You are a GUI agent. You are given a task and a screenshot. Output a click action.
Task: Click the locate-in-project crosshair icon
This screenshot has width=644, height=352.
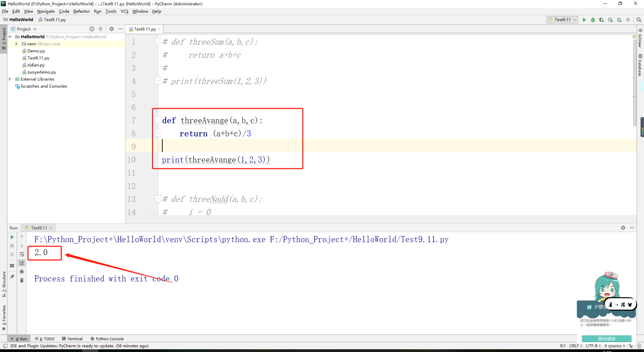pos(92,29)
